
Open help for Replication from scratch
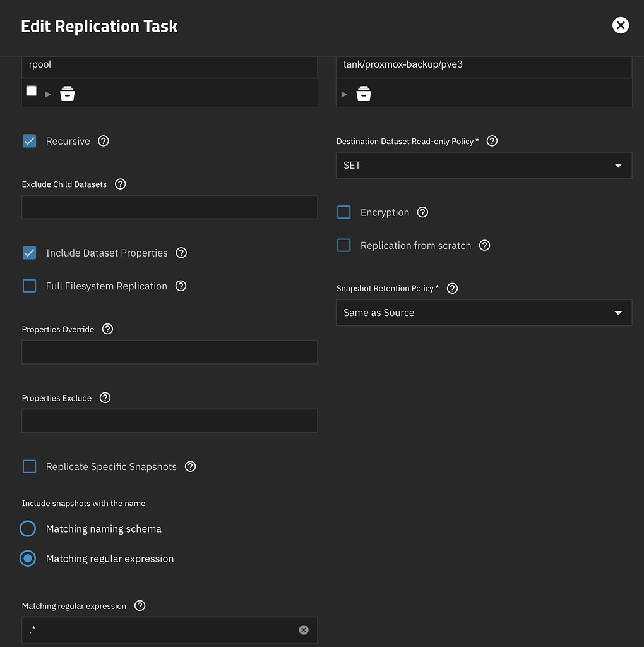click(484, 245)
